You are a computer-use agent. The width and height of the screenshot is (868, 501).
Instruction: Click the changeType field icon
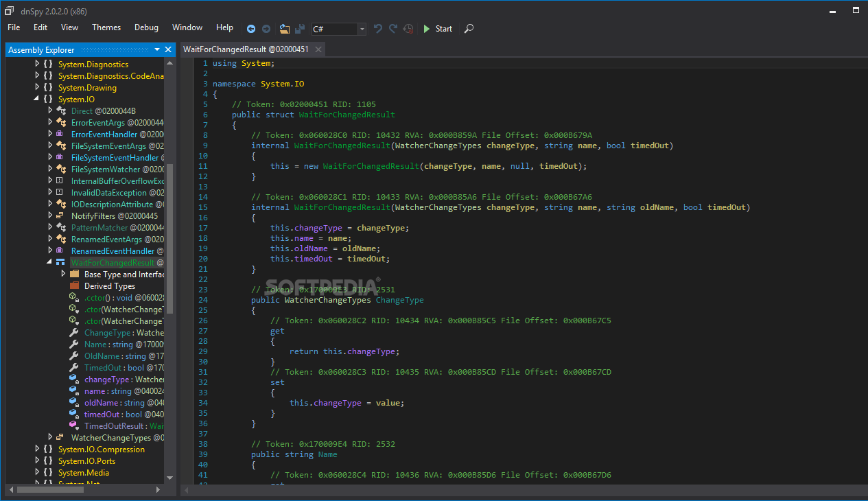point(74,380)
